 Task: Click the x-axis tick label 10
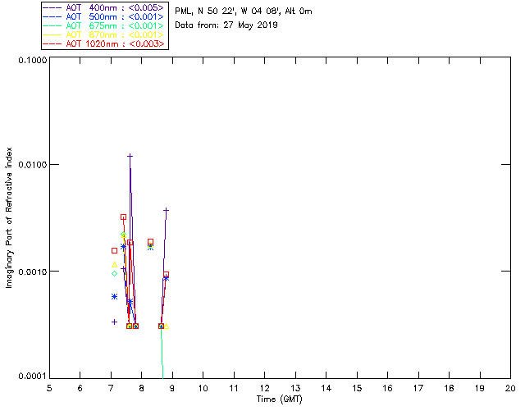click(203, 388)
